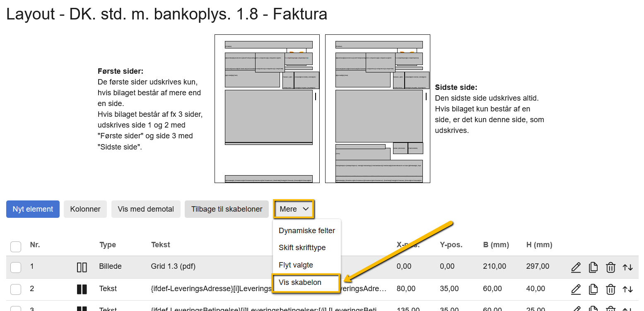
Task: Open the Mere dropdown menu
Action: coord(293,209)
